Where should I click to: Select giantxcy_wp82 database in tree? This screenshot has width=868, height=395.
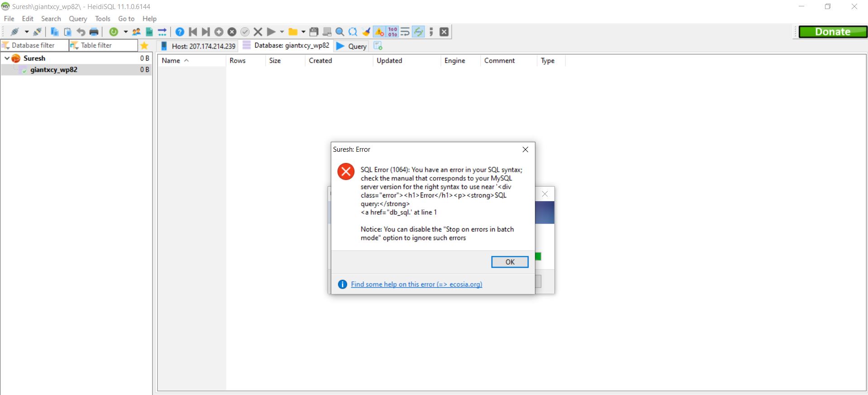[x=54, y=69]
